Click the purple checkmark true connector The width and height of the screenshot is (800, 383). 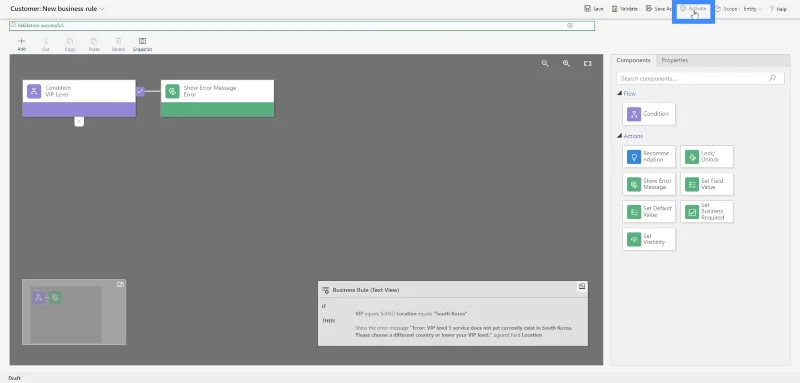[140, 91]
